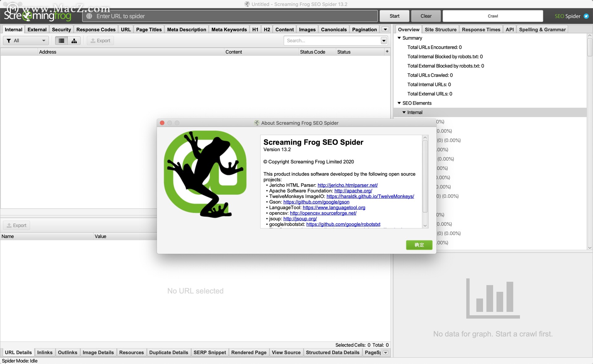Open the opencsv sourceforge link
Screen dimensions: 593x364
(x=323, y=213)
